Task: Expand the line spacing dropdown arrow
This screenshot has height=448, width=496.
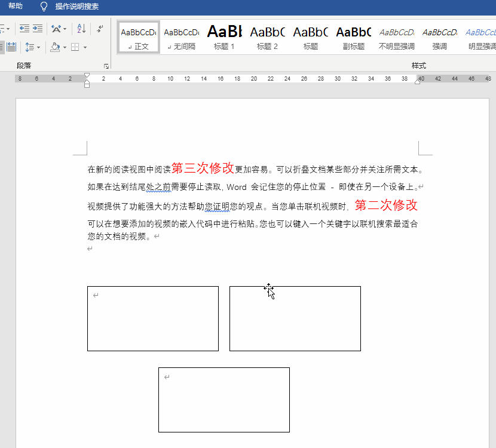Action: click(x=39, y=47)
